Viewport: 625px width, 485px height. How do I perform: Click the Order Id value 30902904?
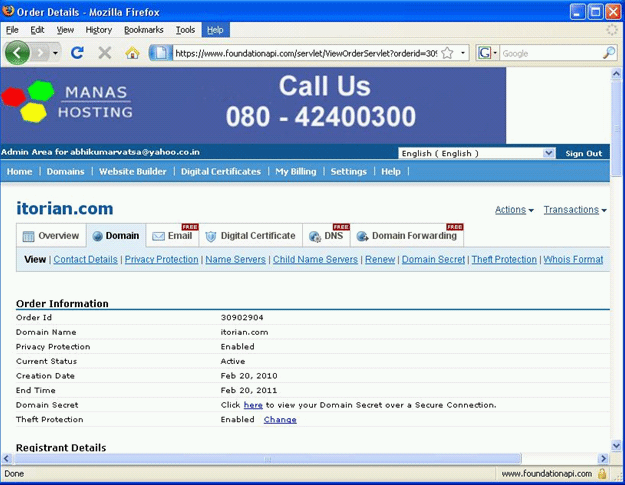(x=242, y=318)
